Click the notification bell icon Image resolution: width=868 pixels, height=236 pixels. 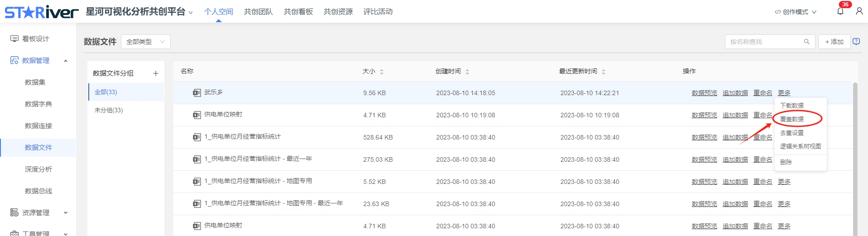[x=840, y=11]
